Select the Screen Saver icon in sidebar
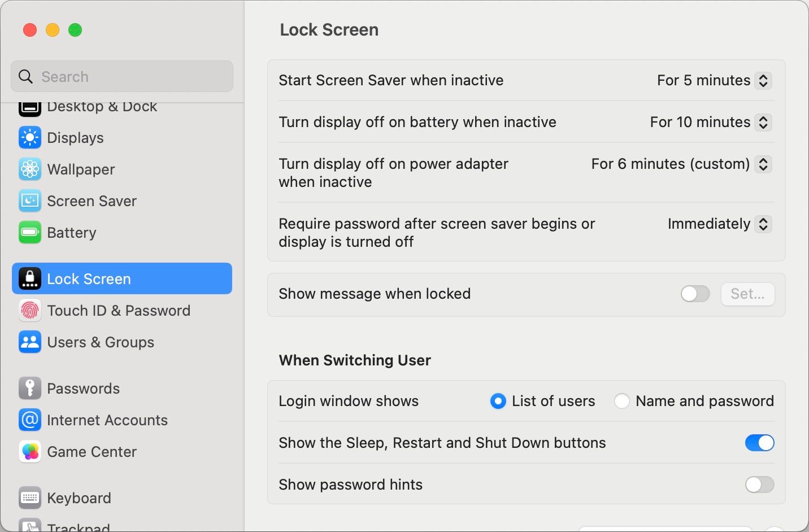The width and height of the screenshot is (809, 532). click(x=29, y=200)
